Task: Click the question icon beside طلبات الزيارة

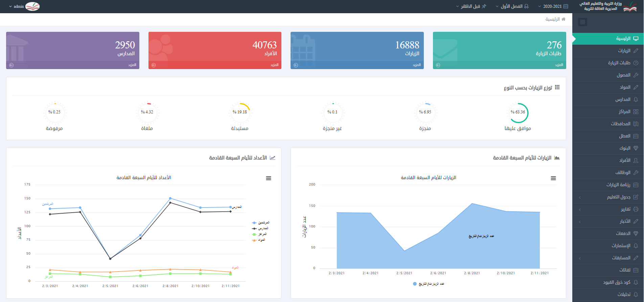Action: (636, 63)
